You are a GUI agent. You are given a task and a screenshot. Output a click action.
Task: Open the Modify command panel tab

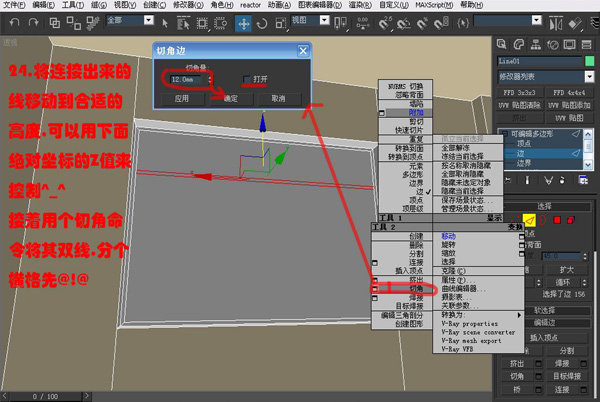click(x=518, y=45)
